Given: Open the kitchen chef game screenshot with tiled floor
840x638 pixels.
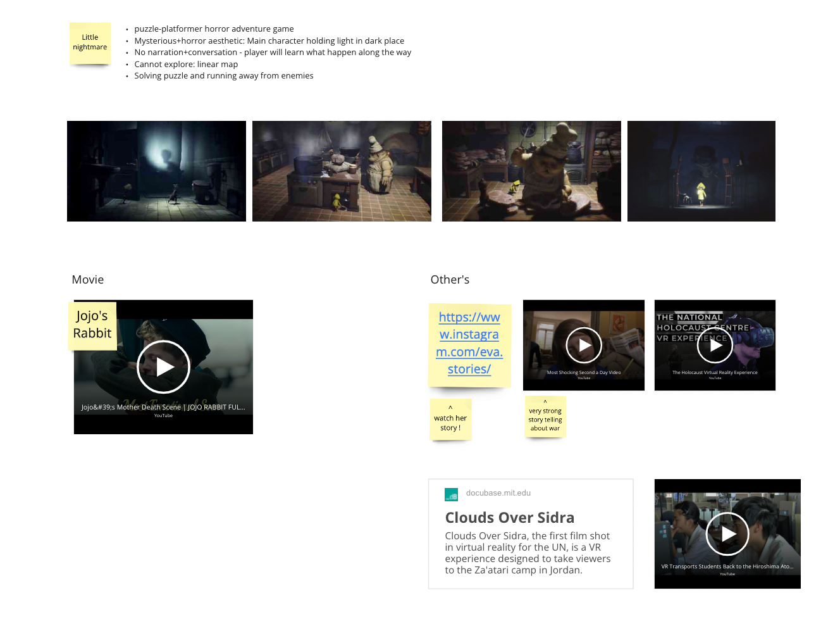Looking at the screenshot, I should coord(342,171).
